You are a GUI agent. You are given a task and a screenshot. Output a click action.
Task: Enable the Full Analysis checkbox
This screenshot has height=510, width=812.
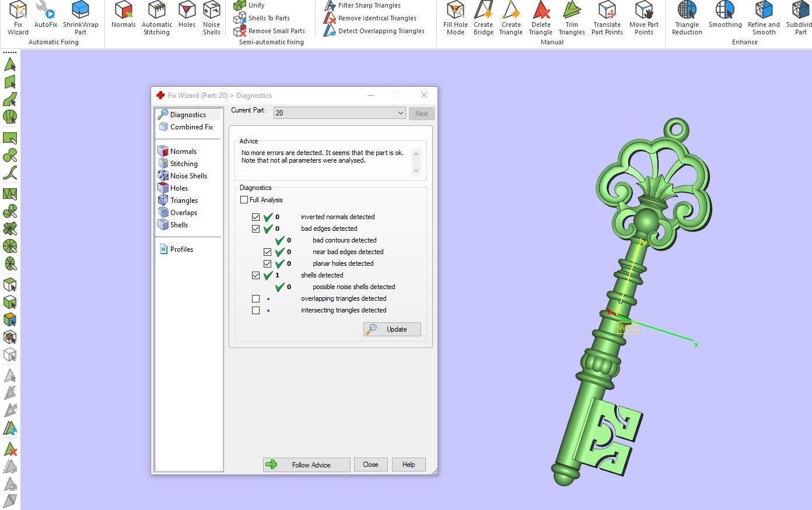[x=244, y=200]
